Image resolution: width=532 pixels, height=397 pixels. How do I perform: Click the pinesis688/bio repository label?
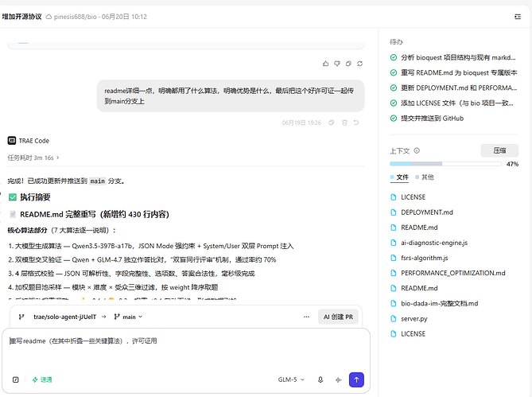(x=75, y=17)
